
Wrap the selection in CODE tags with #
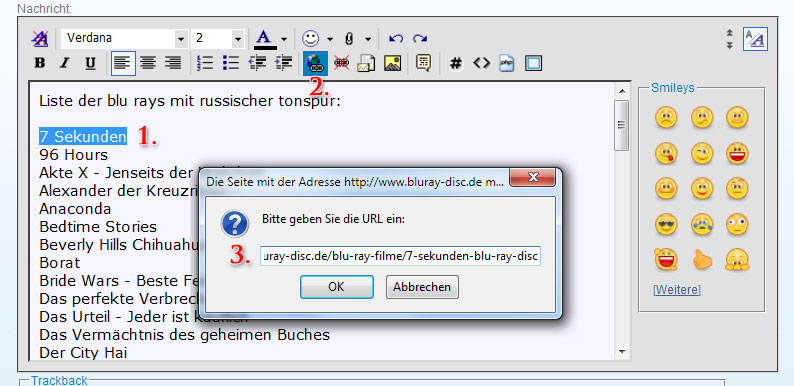pos(456,63)
